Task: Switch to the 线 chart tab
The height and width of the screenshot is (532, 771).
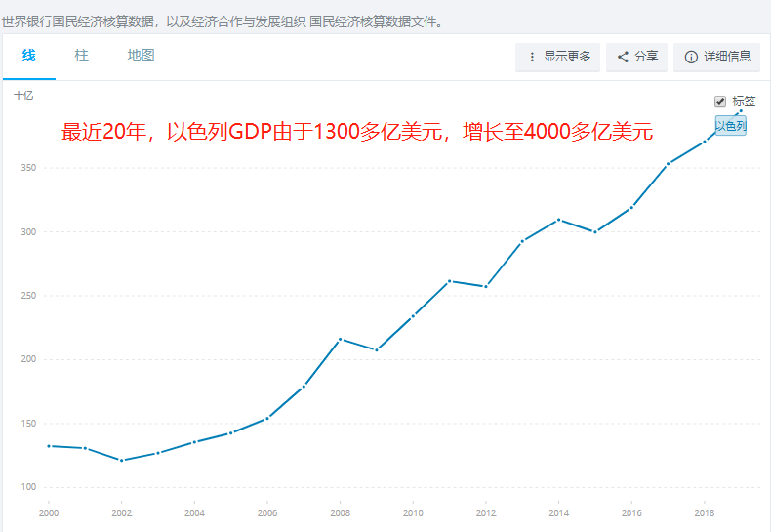Action: [29, 56]
